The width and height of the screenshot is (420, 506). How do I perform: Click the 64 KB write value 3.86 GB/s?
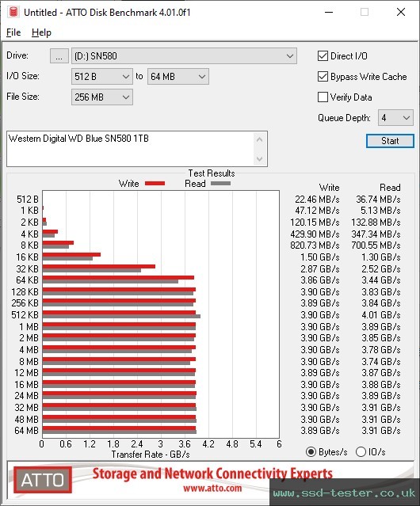pyautogui.click(x=320, y=280)
